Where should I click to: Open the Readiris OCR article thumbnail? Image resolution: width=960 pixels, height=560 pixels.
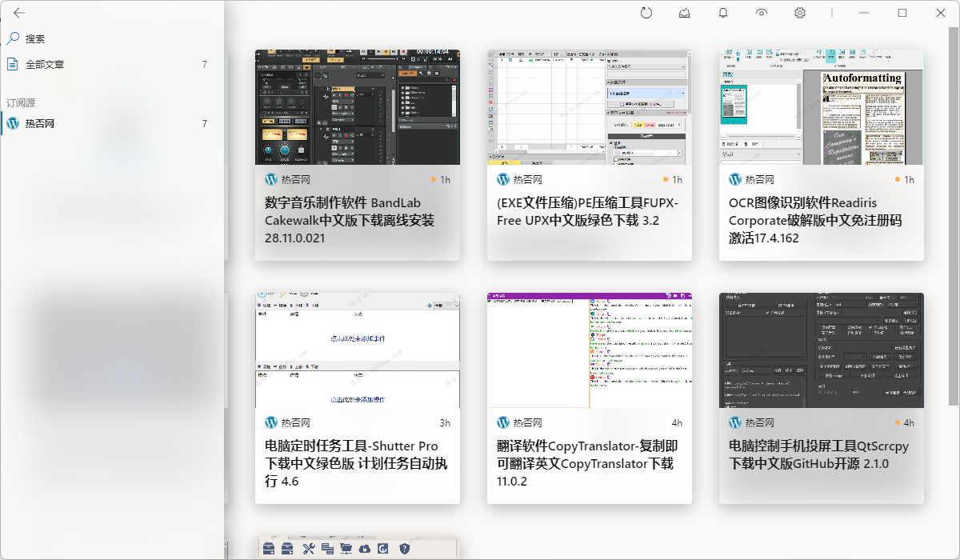(x=822, y=107)
